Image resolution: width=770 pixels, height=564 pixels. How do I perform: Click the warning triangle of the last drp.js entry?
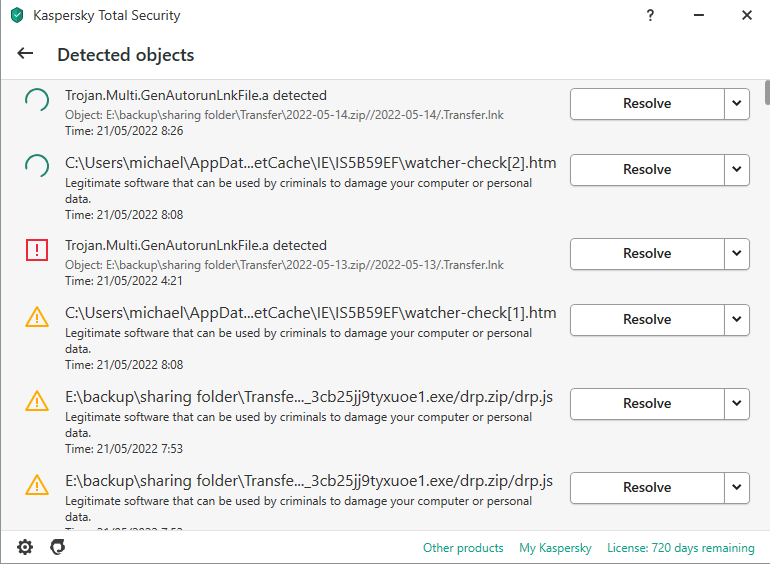click(x=37, y=484)
